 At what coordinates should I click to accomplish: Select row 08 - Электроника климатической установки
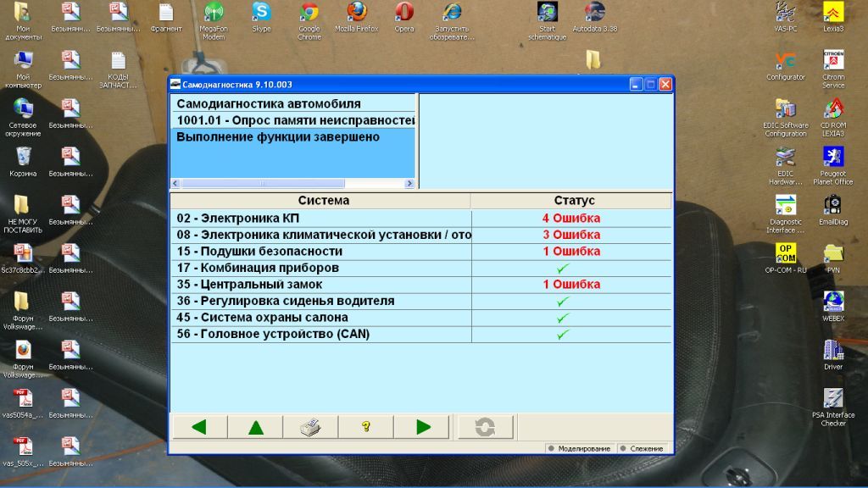coord(420,235)
